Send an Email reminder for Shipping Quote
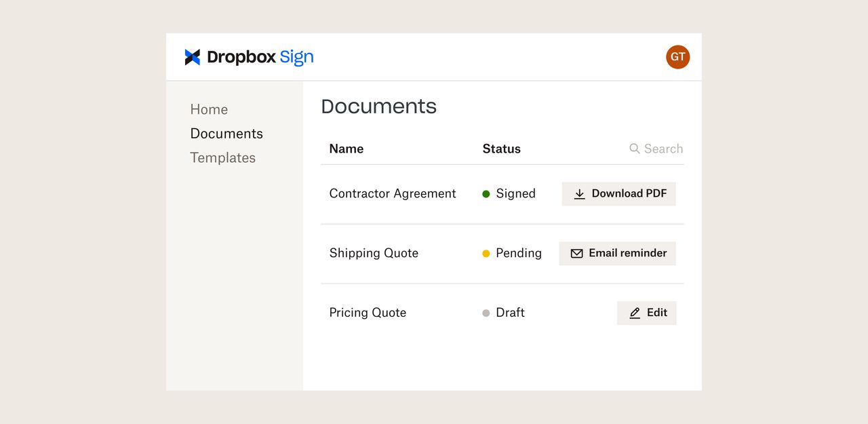The width and height of the screenshot is (868, 424). click(617, 253)
